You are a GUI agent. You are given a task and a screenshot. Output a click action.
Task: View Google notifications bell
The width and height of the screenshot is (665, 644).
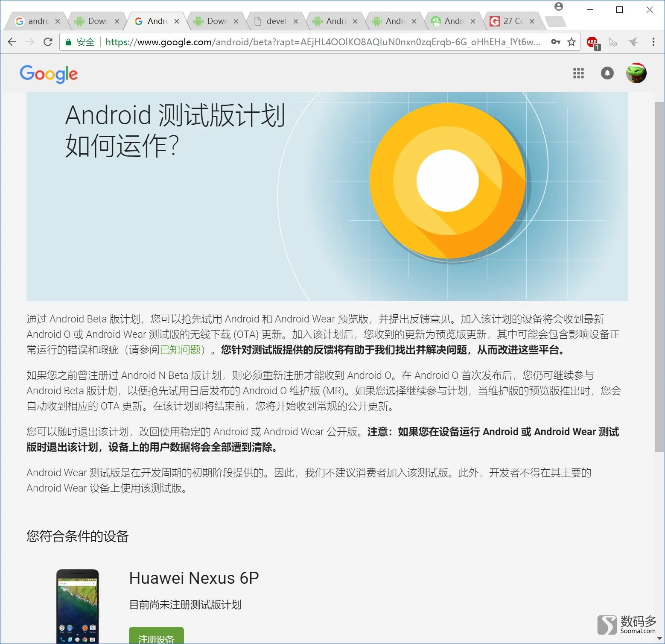(x=607, y=73)
